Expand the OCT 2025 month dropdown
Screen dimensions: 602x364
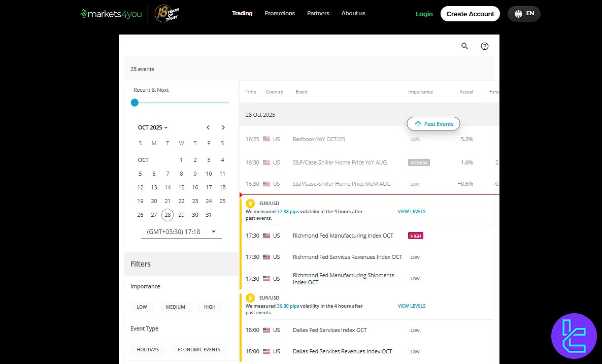click(153, 128)
